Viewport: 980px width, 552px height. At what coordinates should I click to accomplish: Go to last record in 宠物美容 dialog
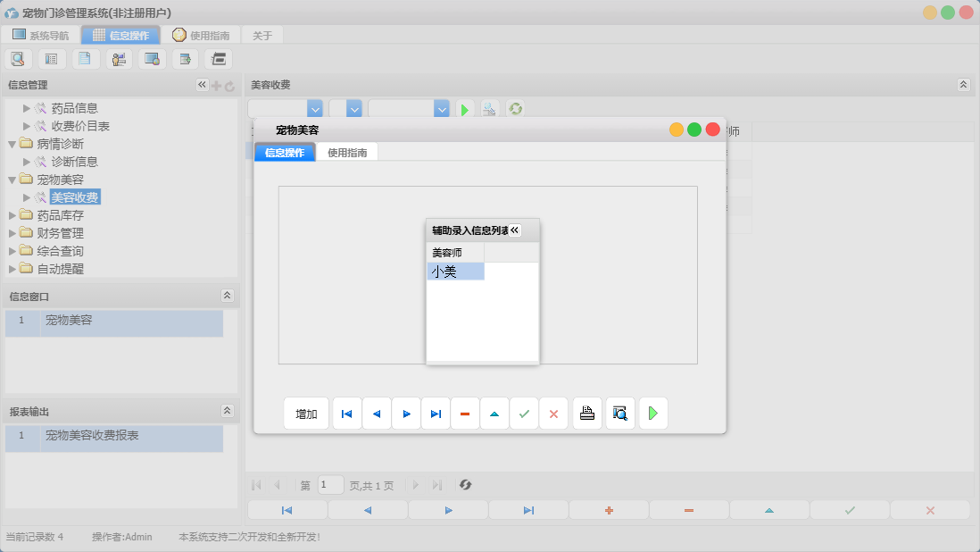coord(436,414)
